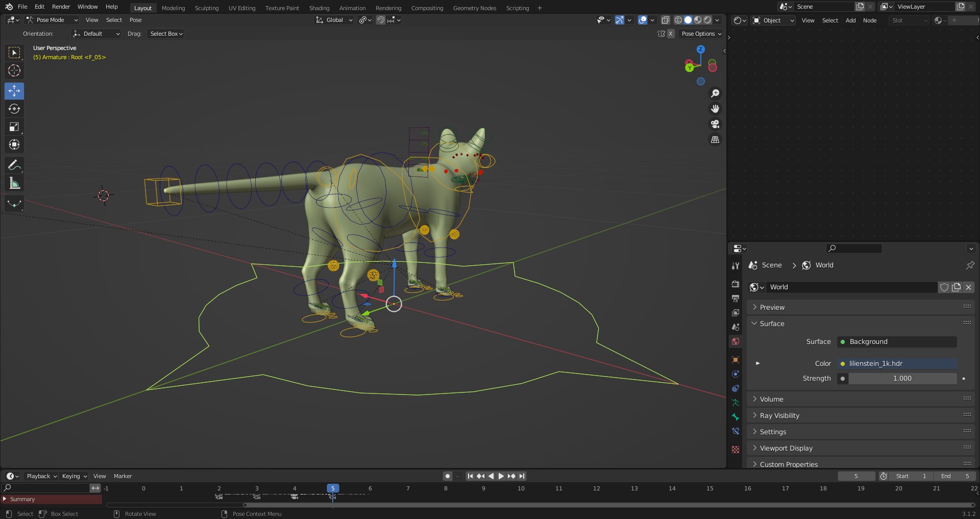The height and width of the screenshot is (519, 980).
Task: Toggle auto keying record button
Action: click(x=448, y=476)
